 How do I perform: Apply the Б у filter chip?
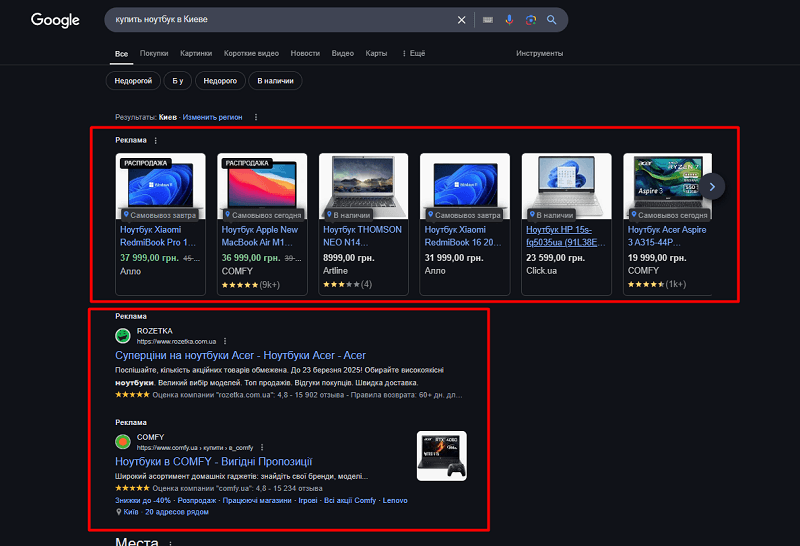(178, 81)
